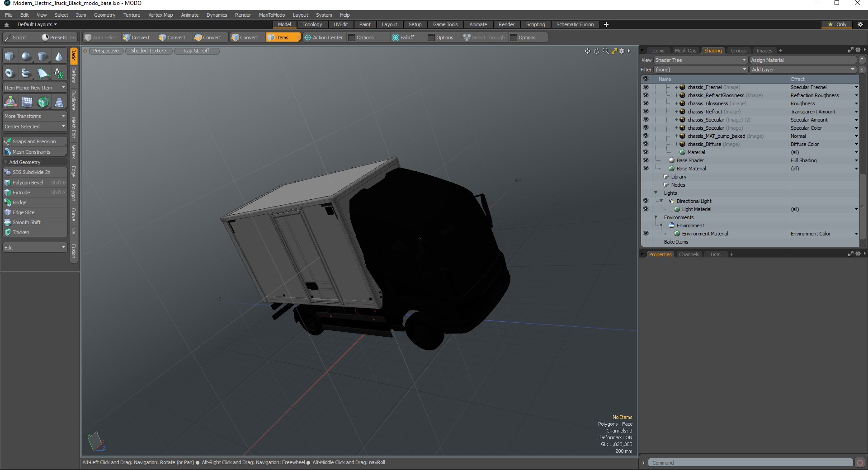
Task: Select the cube primitive tool
Action: click(x=9, y=56)
